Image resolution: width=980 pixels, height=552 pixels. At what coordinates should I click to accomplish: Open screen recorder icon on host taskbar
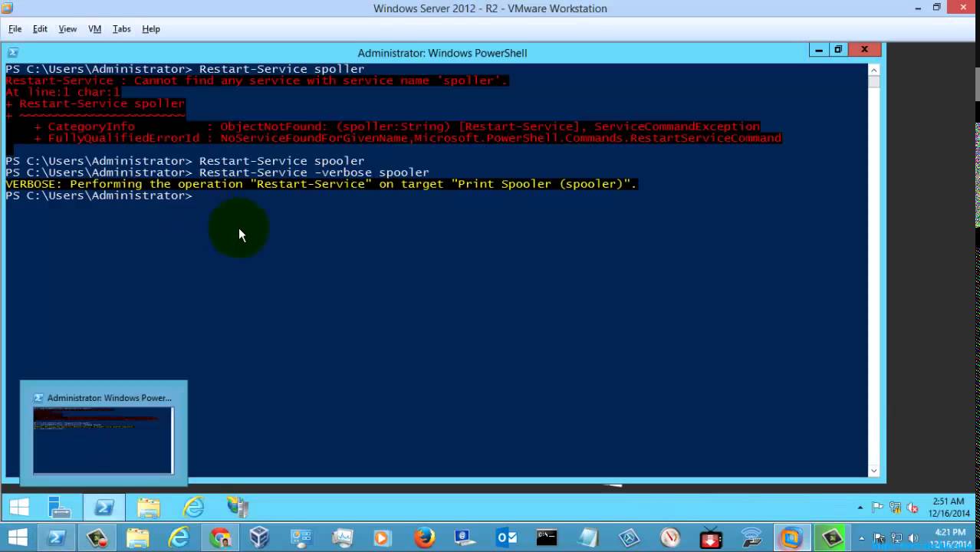97,538
